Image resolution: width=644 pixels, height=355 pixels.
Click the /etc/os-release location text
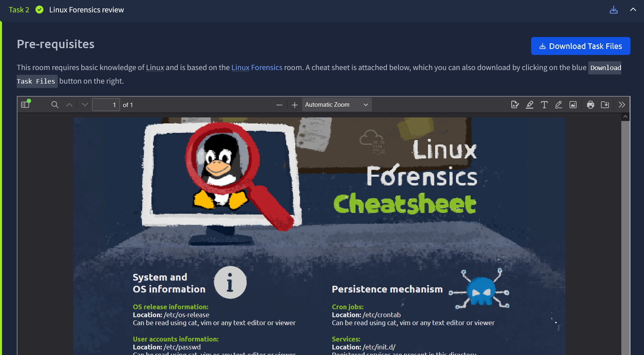[187, 315]
